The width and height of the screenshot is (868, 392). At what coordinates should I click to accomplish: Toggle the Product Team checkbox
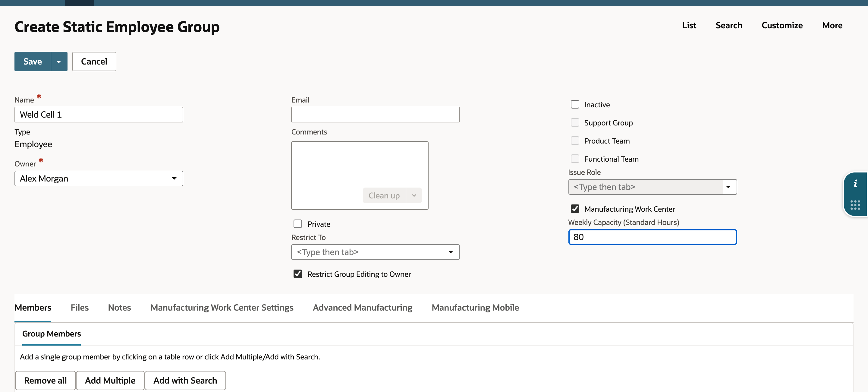(575, 141)
